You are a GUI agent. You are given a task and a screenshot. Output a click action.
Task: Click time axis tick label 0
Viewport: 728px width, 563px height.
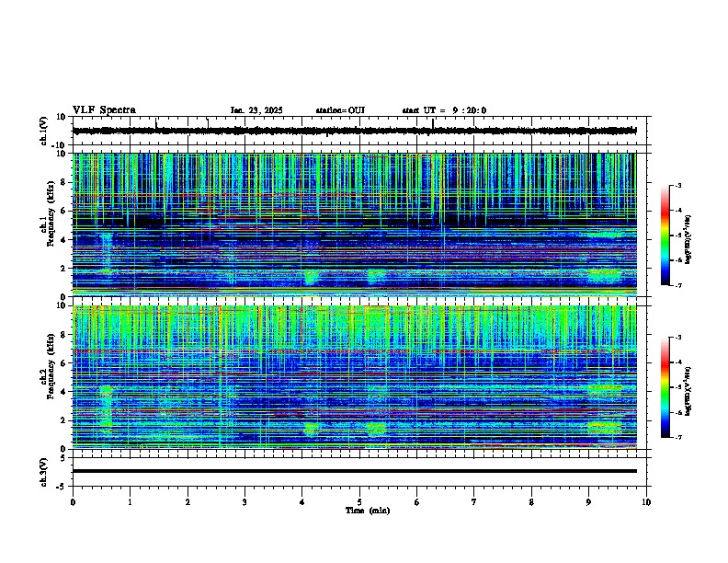pos(73,502)
